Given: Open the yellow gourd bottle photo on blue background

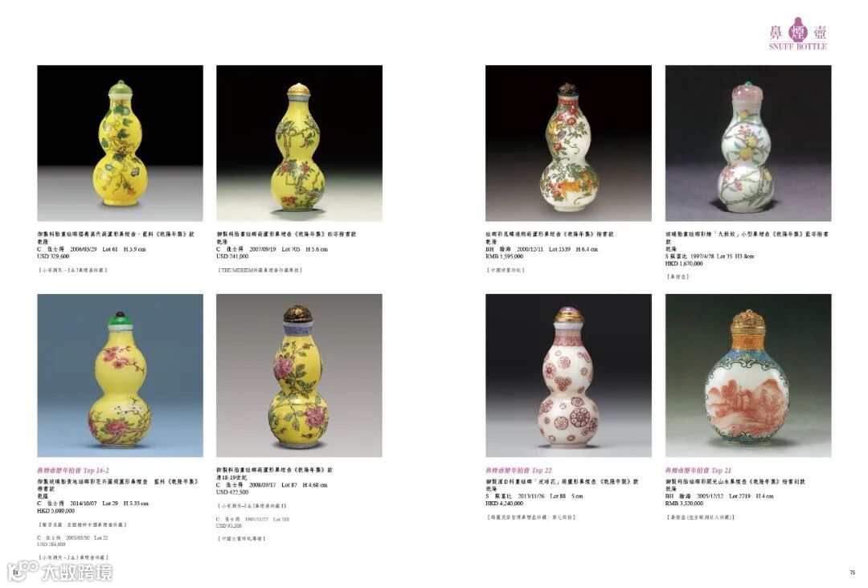Looking at the screenshot, I should [x=120, y=376].
